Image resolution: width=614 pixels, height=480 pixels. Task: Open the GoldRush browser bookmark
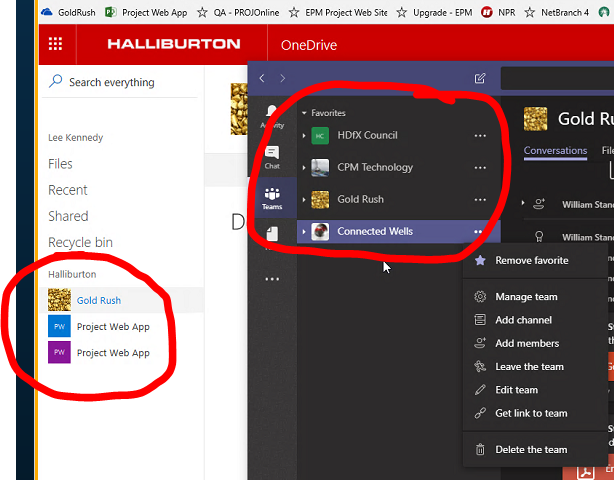coord(69,13)
